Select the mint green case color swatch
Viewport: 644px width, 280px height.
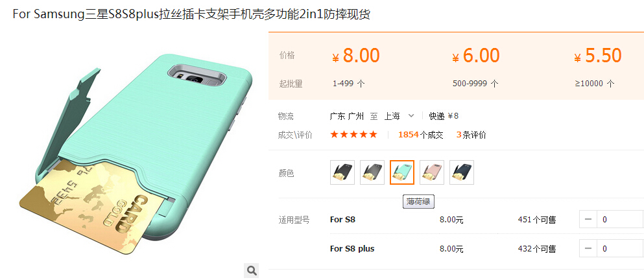tap(402, 172)
